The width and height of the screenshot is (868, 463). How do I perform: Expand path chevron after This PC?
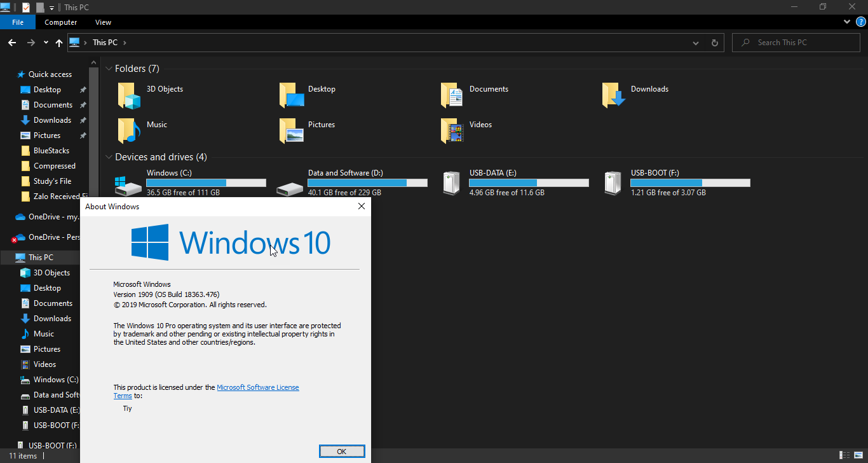pyautogui.click(x=125, y=43)
